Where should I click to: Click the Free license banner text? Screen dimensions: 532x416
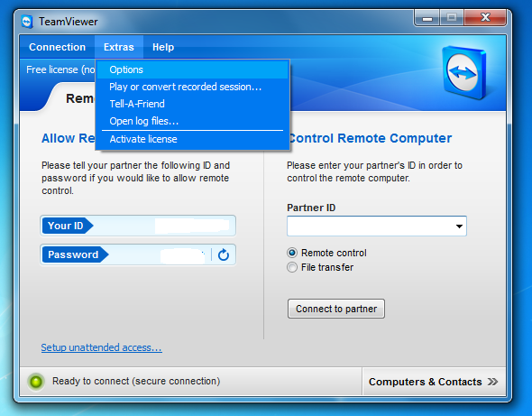60,69
